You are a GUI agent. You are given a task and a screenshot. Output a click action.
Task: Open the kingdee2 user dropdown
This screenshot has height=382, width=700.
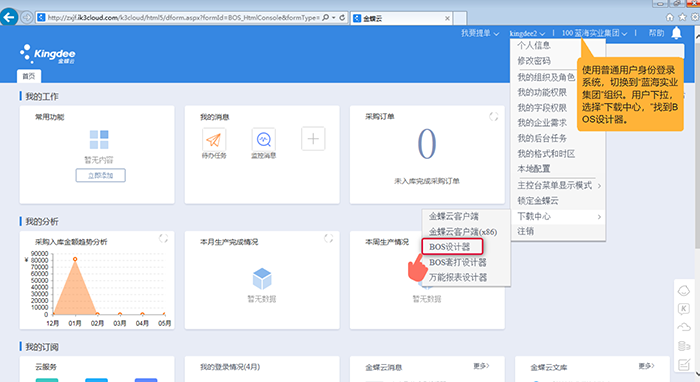527,33
